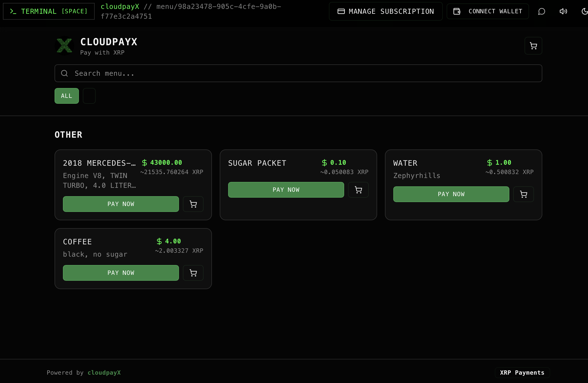This screenshot has width=588, height=383.
Task: Toggle sound with the speaker icon
Action: click(x=563, y=11)
